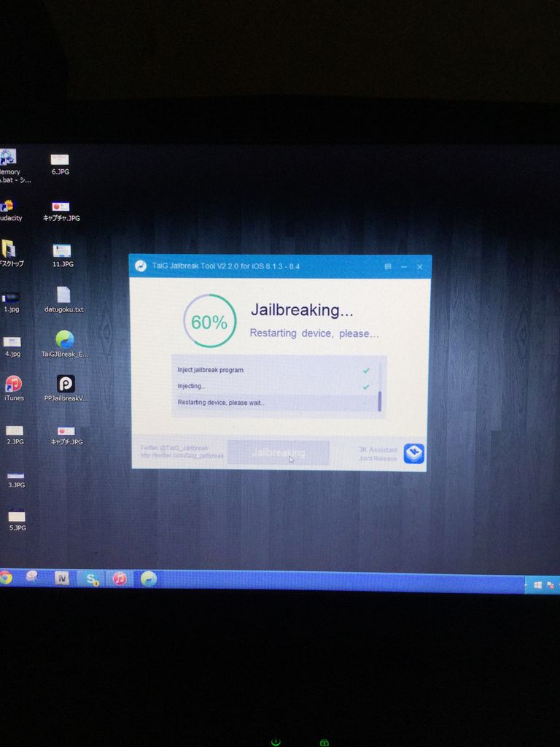This screenshot has width=560, height=747.
Task: Switch to iTunes on the taskbar
Action: [x=120, y=578]
